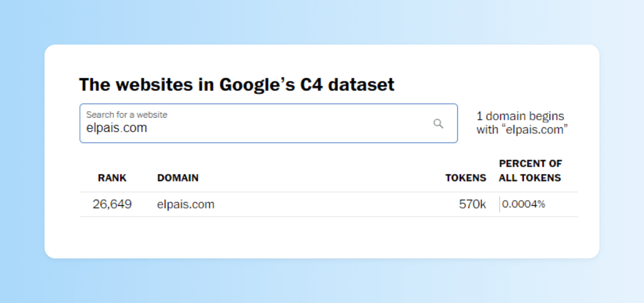Click the percent bar marker beside 0.0004%

[500, 204]
